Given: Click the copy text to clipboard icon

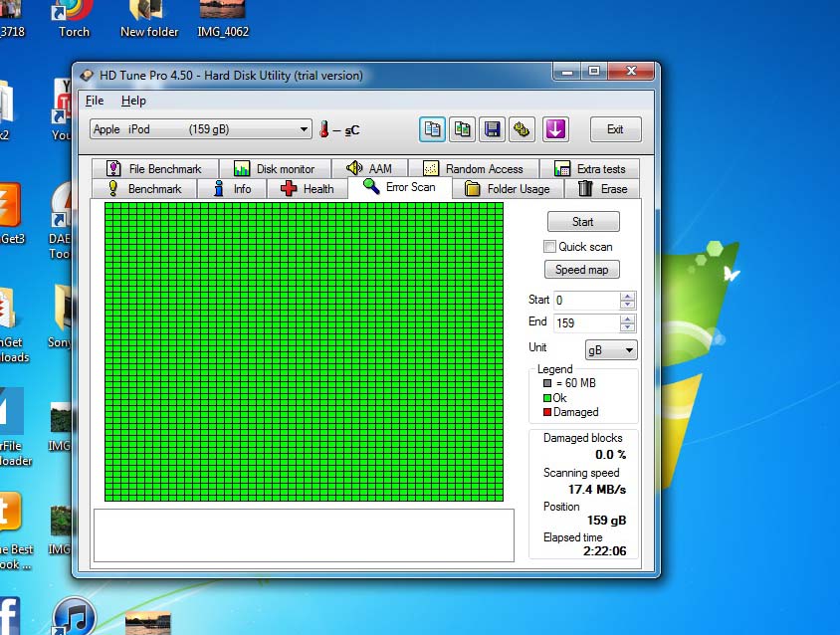Looking at the screenshot, I should tap(432, 129).
